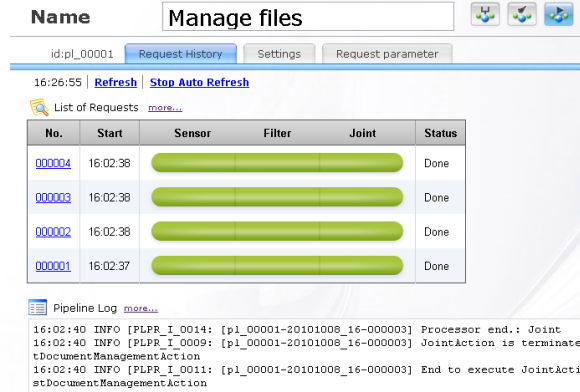Click the PLPR_I_0011 log entry line
The width and height of the screenshot is (580, 392).
[306, 376]
